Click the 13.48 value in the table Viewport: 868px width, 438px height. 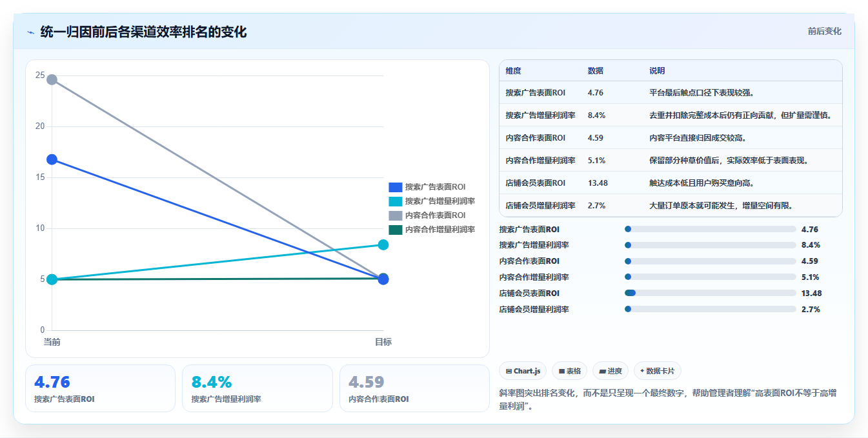pos(598,183)
